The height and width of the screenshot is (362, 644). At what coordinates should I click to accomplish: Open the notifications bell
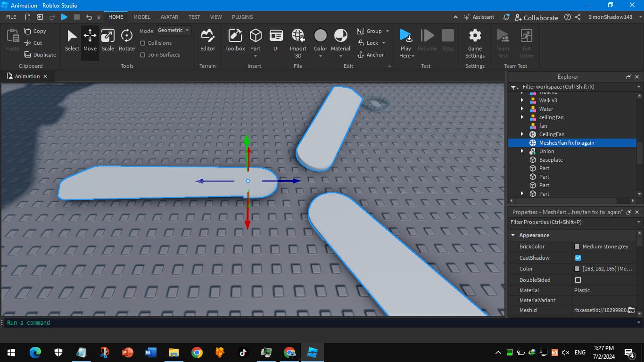pos(506,17)
